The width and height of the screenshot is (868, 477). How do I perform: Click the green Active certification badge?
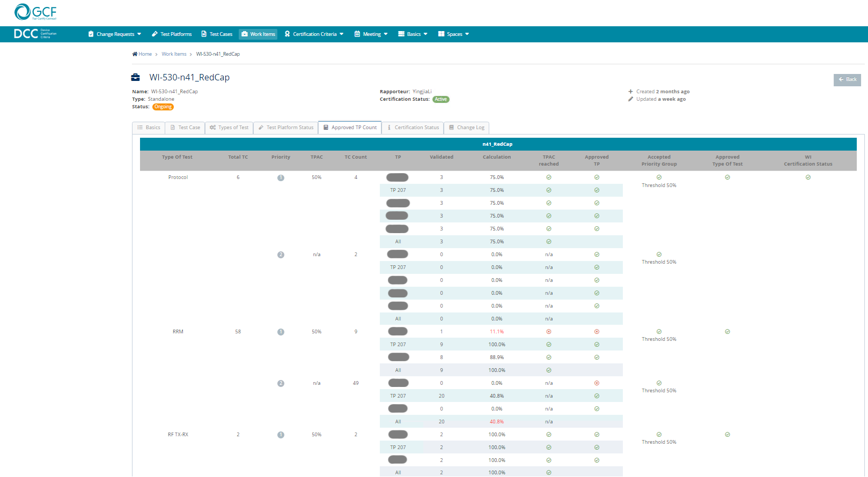coord(440,99)
